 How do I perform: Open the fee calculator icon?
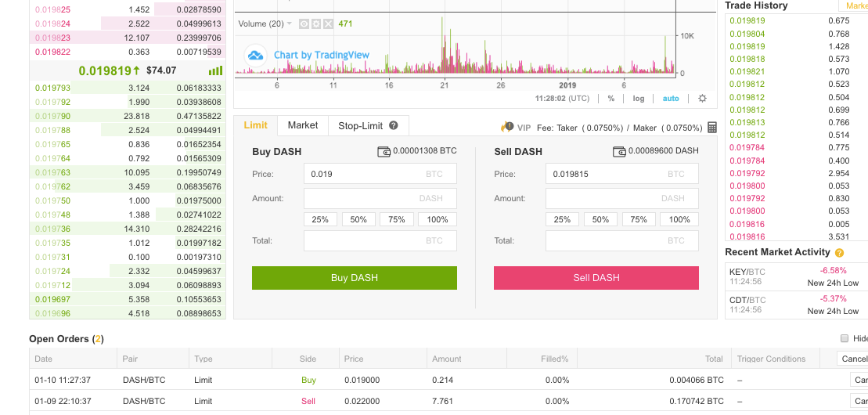(x=711, y=127)
